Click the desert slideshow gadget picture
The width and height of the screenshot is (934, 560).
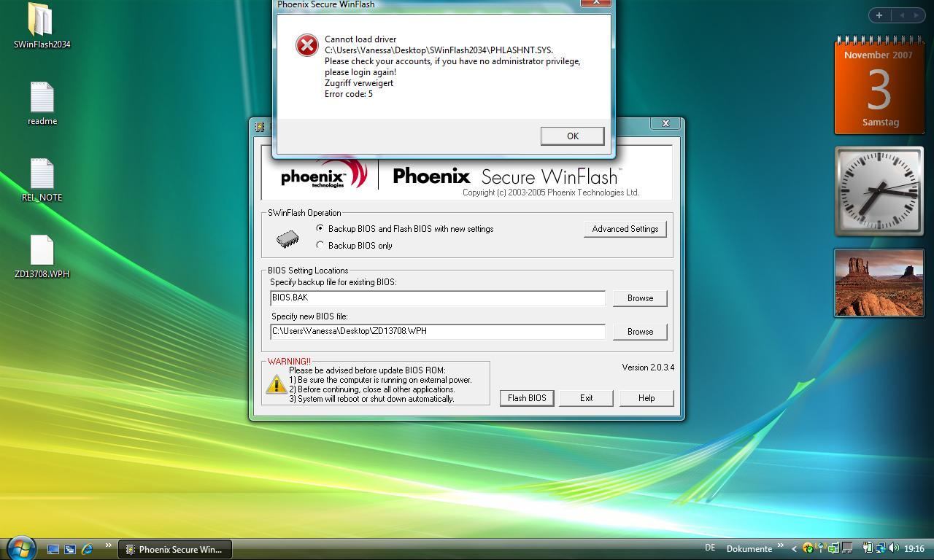point(879,283)
